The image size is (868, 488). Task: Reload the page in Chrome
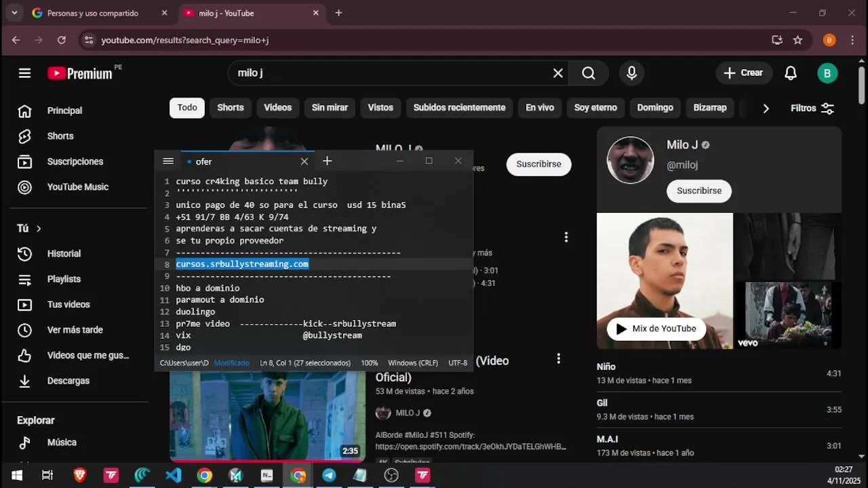(x=62, y=40)
